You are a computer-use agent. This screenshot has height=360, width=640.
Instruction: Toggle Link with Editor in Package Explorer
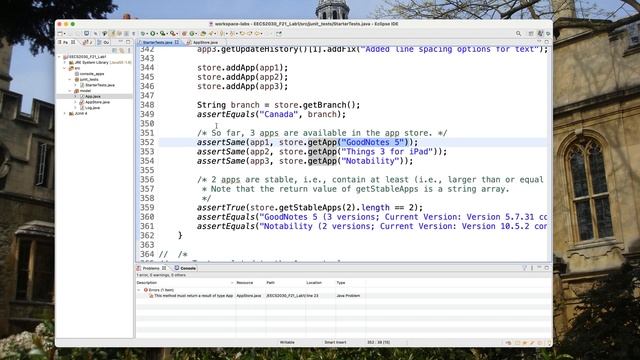[x=122, y=50]
